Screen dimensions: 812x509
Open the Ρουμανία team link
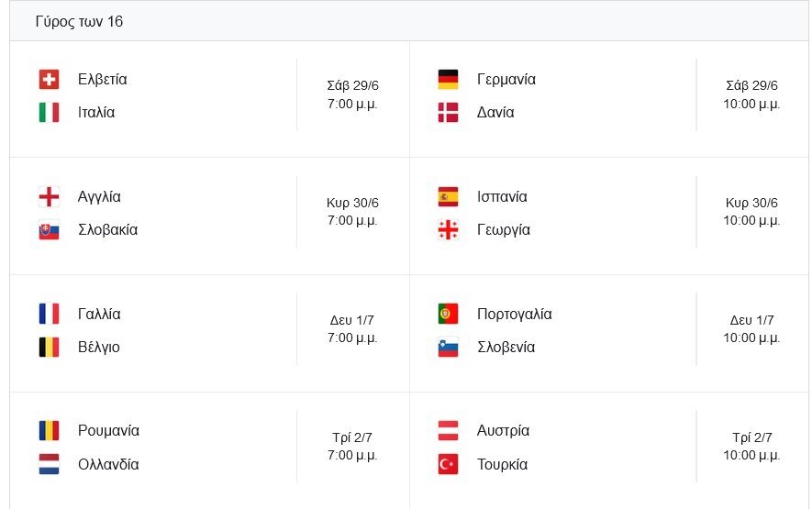click(x=109, y=431)
